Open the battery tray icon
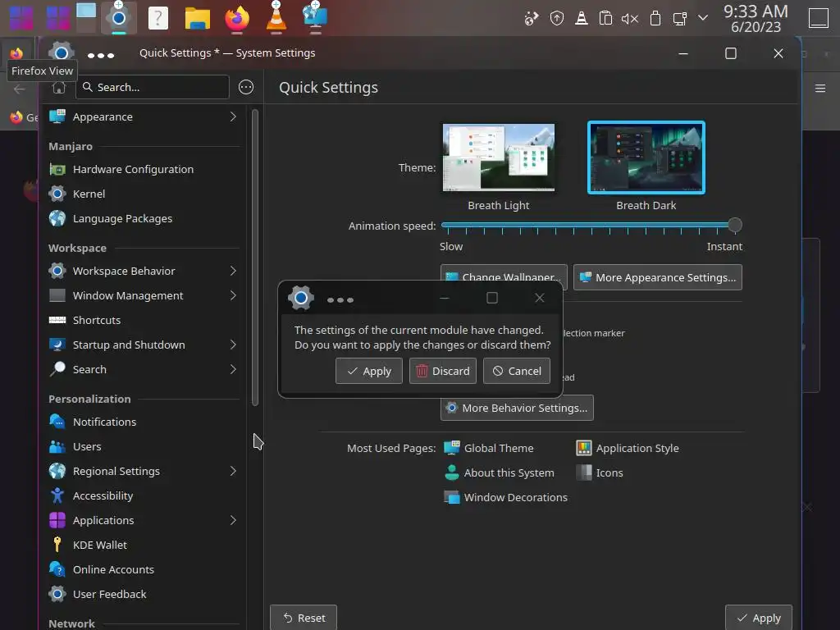This screenshot has height=630, width=840. point(655,19)
